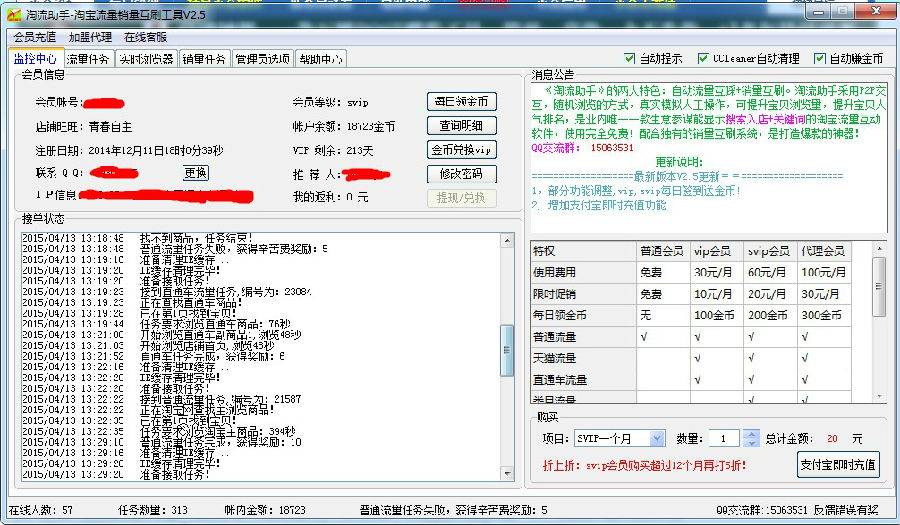
Task: Click the 100元/月 cell in 使用费用 row
Action: tap(824, 272)
